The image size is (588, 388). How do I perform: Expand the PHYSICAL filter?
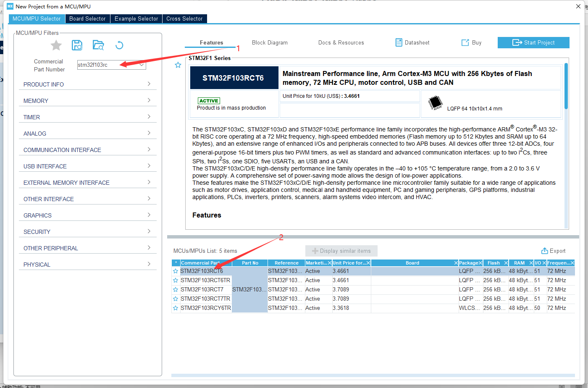87,265
